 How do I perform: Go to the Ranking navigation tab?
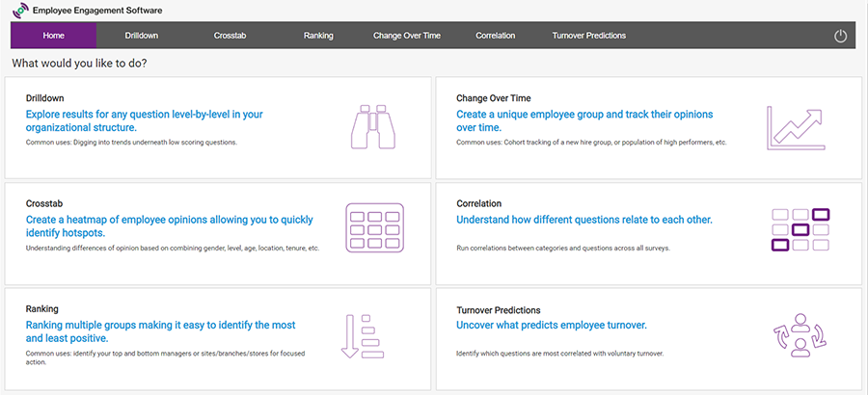(x=318, y=36)
